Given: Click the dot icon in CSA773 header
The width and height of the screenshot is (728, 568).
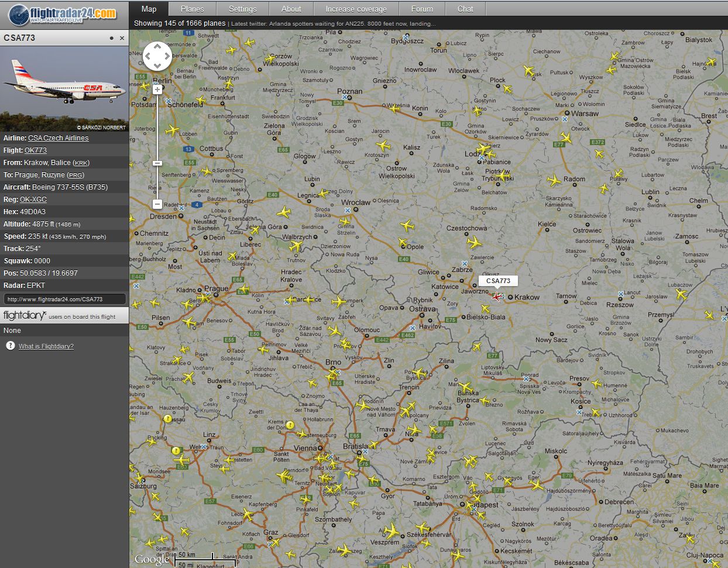Looking at the screenshot, I should (111, 38).
